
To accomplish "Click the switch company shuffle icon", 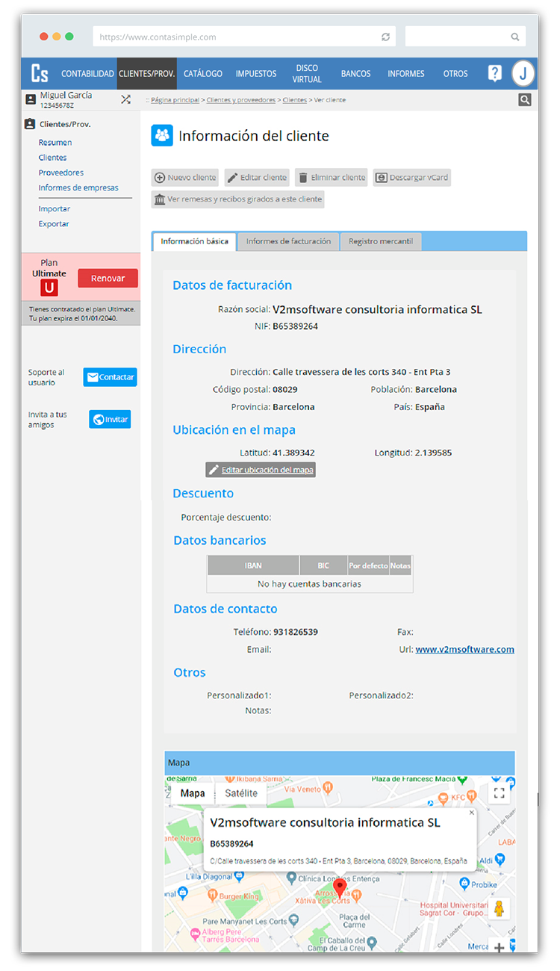I will click(x=125, y=99).
